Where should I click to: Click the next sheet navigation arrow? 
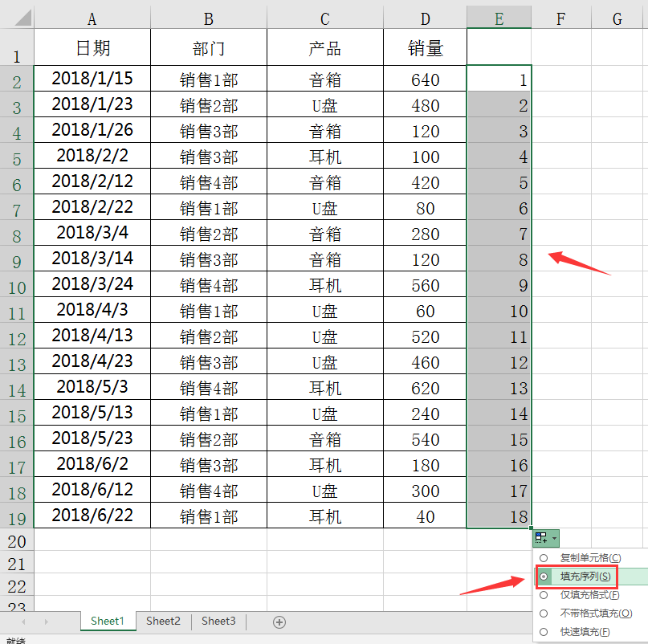47,622
